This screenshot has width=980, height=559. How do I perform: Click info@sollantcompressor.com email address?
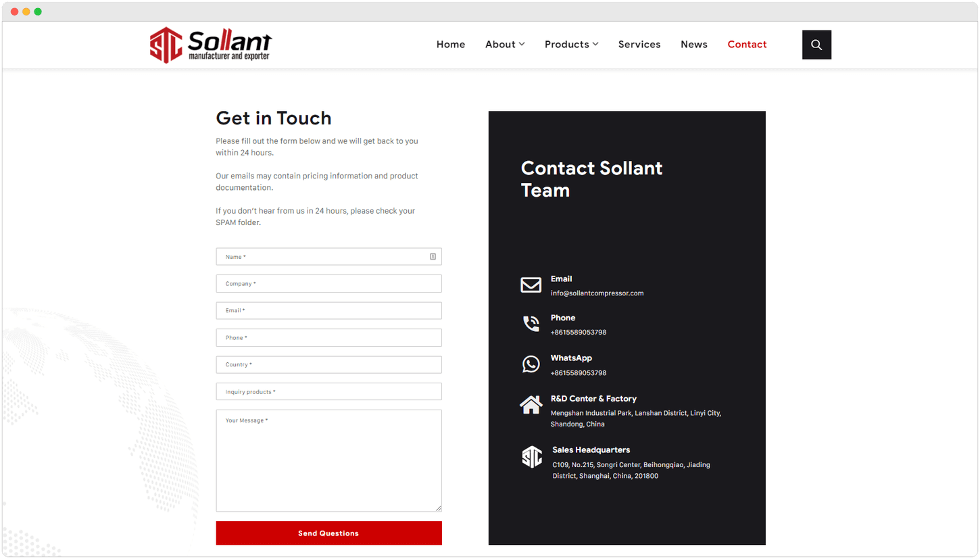click(597, 293)
